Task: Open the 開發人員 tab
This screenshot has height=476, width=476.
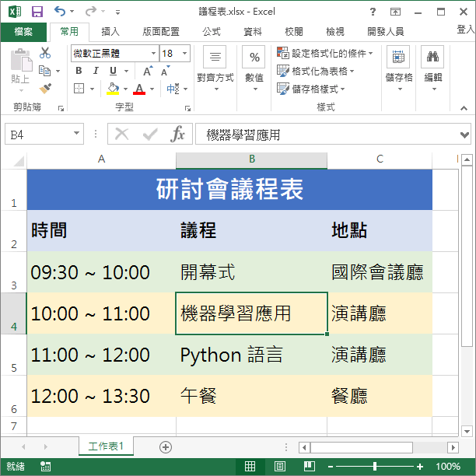Action: (x=386, y=32)
